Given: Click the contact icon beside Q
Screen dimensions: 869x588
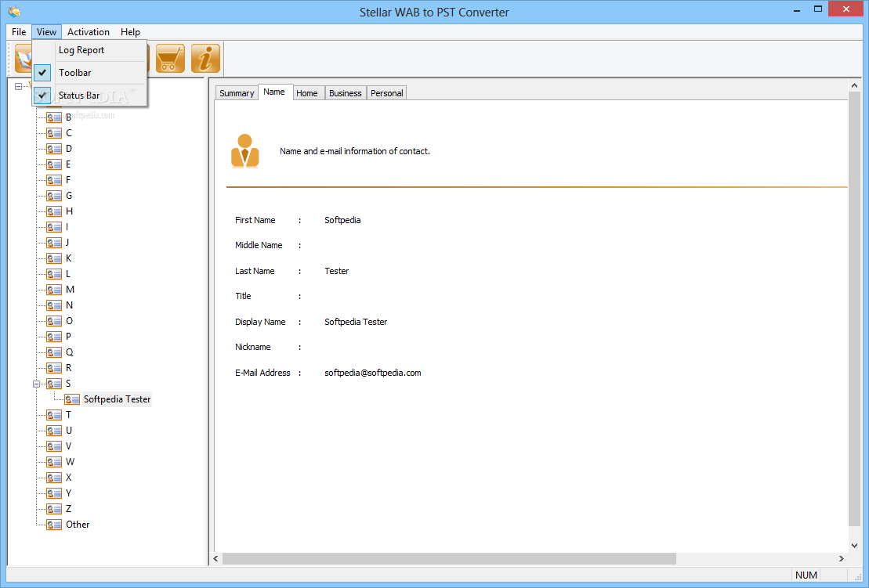Looking at the screenshot, I should [54, 352].
